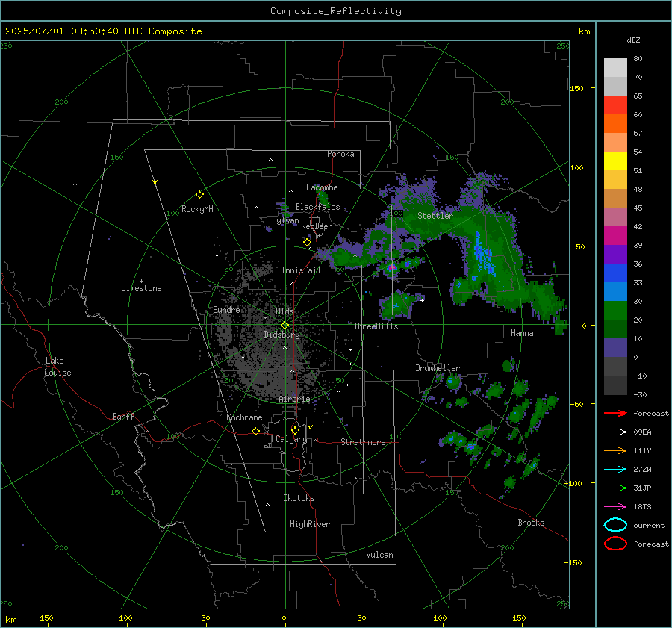Viewport: 672px width, 628px height.
Task: Click the Okotoks city label
Action: click(x=299, y=498)
